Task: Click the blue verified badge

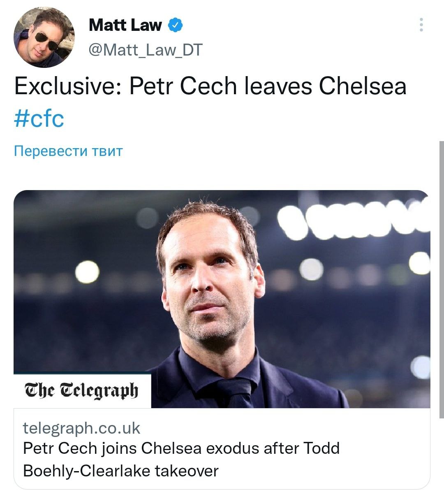Action: [x=176, y=25]
